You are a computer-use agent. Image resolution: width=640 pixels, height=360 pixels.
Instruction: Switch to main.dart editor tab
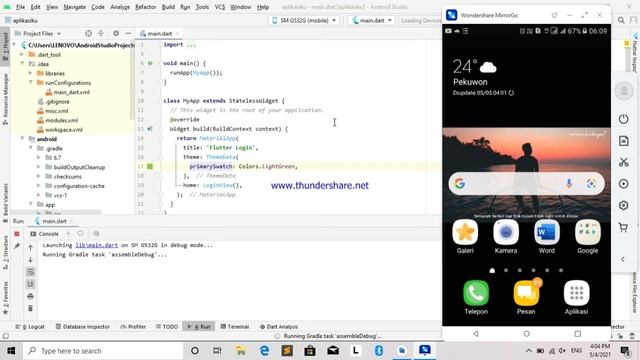coord(160,33)
